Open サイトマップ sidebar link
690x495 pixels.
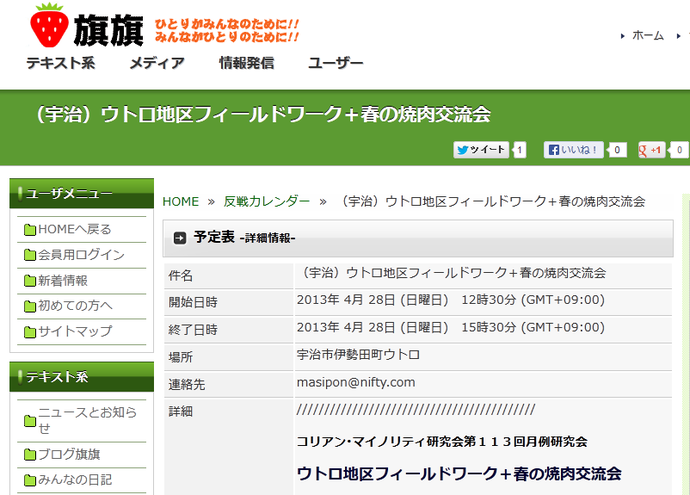(x=75, y=331)
